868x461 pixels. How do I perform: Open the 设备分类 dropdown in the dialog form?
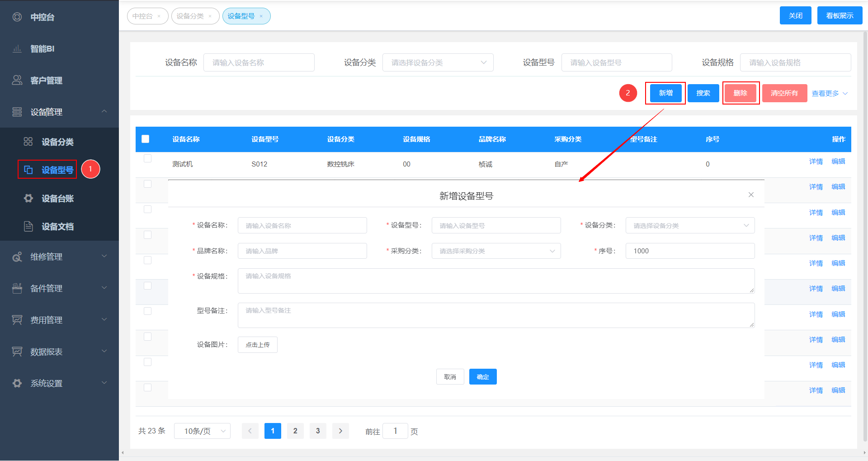coord(690,225)
